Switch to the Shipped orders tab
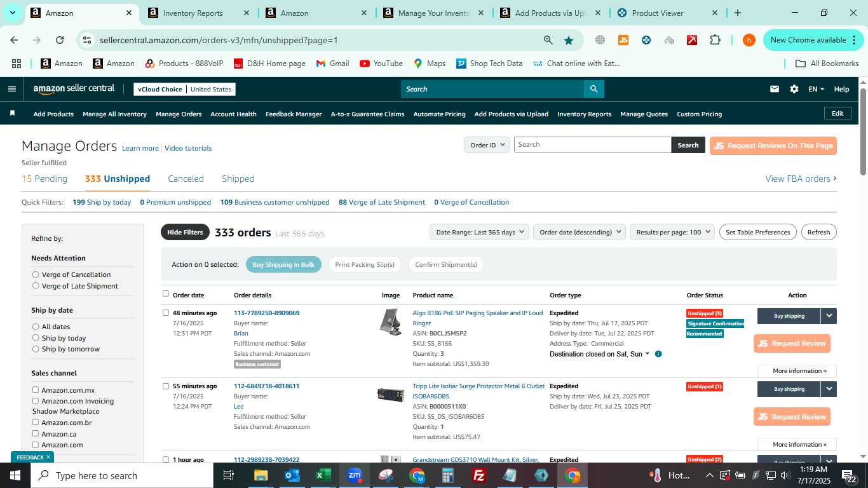Screen dimensions: 868x488 tap(238, 179)
